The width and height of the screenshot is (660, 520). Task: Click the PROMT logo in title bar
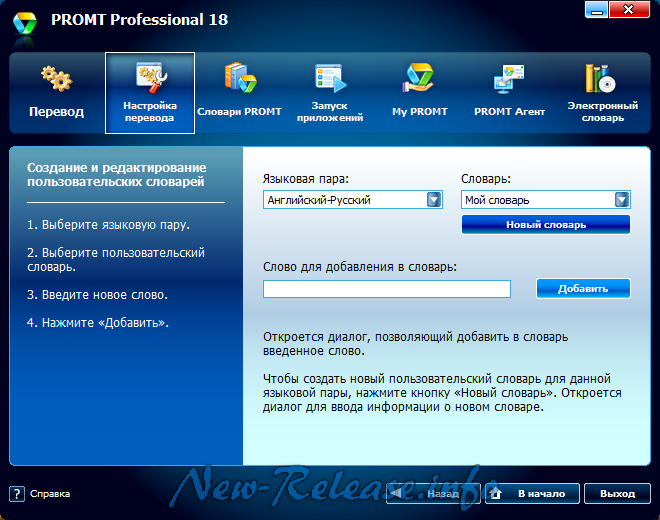[x=24, y=24]
